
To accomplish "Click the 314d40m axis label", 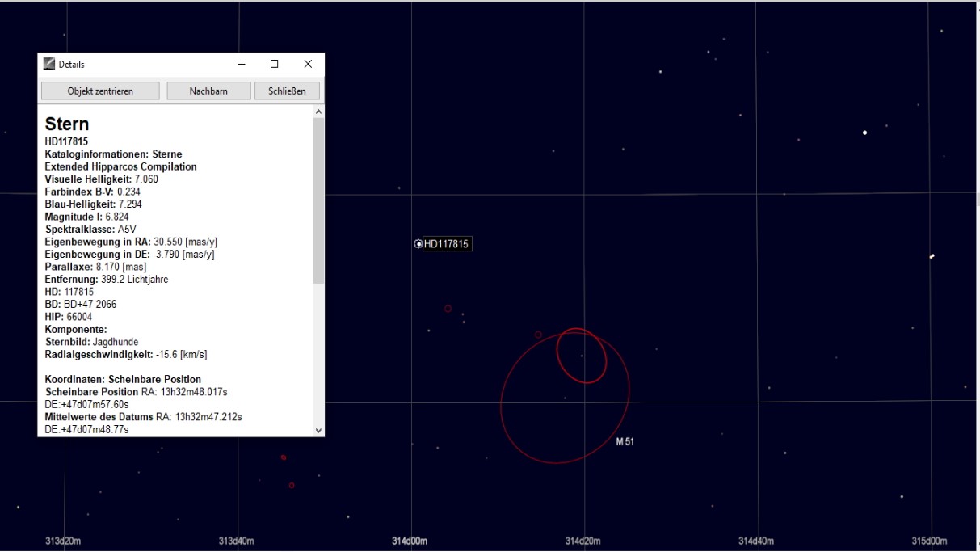I will tap(756, 541).
